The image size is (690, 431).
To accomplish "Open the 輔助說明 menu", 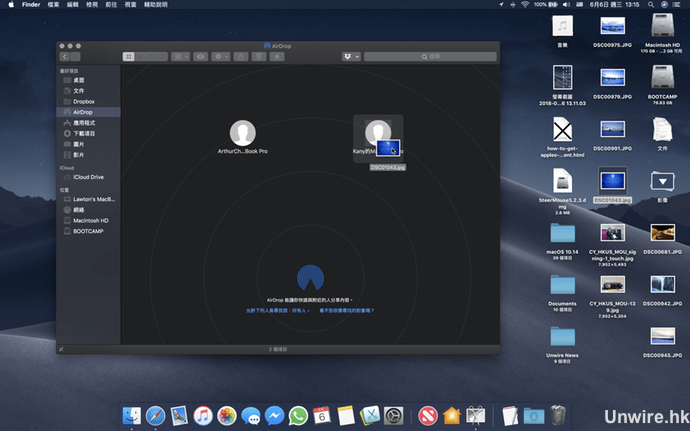I will click(x=156, y=4).
